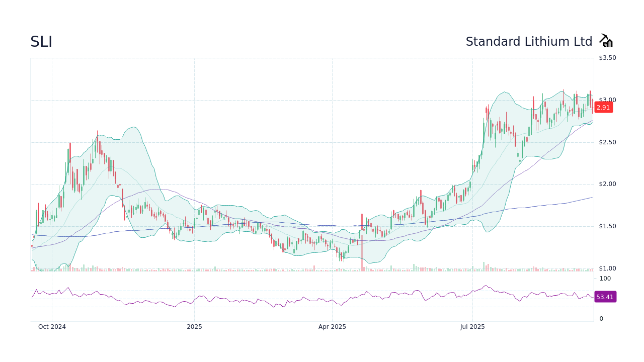Viewport: 644px width, 362px height.
Task: Select the 2025 date axis label
Action: (x=194, y=326)
